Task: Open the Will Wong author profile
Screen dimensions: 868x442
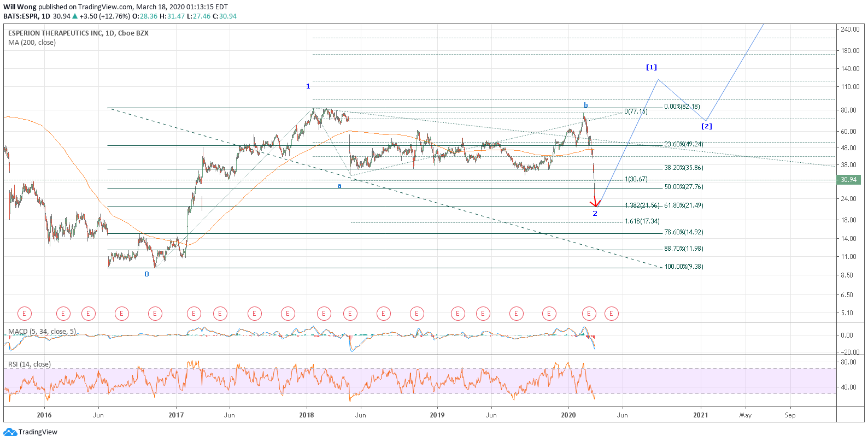Action: (x=20, y=7)
